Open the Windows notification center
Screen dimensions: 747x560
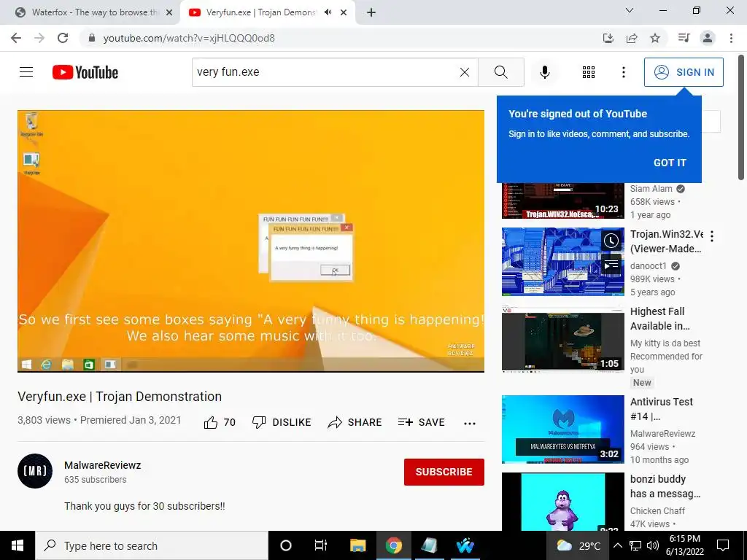tap(723, 545)
